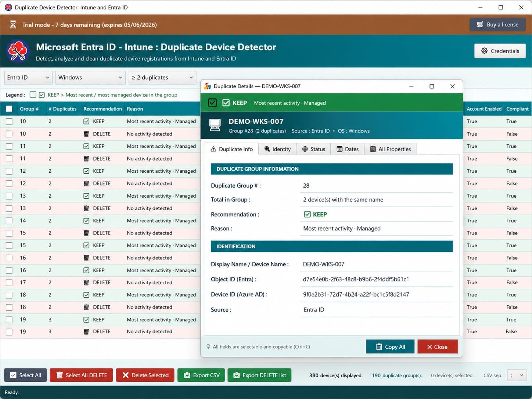Click the list icon on All Properties tab
Screen dimensions: 532x399
point(373,149)
